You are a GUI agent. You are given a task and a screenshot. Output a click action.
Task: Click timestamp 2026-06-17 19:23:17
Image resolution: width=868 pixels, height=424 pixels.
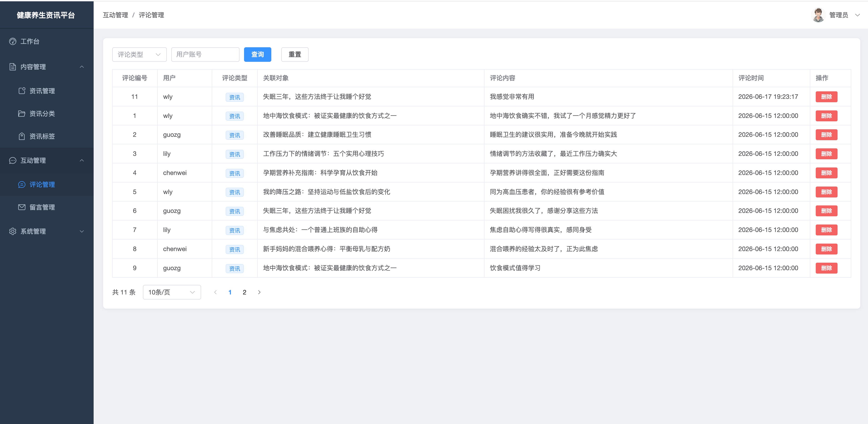[768, 97]
